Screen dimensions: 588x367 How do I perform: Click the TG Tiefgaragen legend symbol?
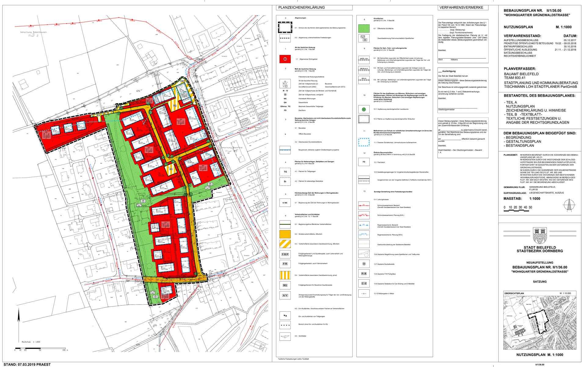[285, 172]
